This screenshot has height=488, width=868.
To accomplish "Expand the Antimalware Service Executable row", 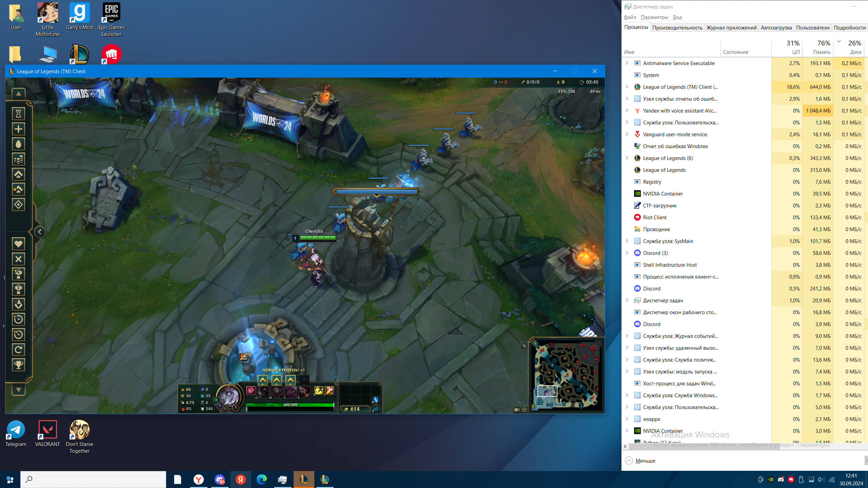I will click(x=627, y=63).
